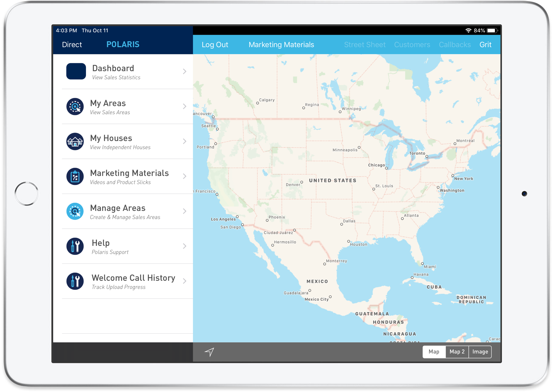Click the My Houses icon

click(x=75, y=142)
